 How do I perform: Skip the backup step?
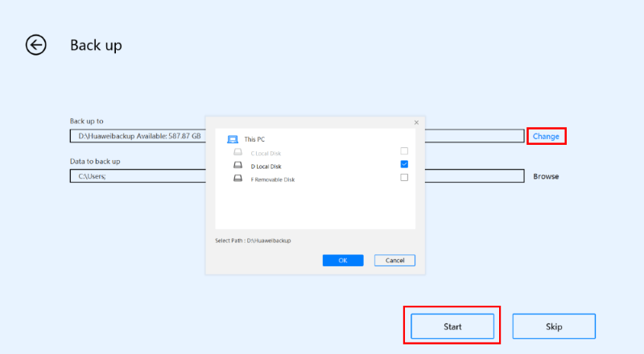pyautogui.click(x=554, y=327)
